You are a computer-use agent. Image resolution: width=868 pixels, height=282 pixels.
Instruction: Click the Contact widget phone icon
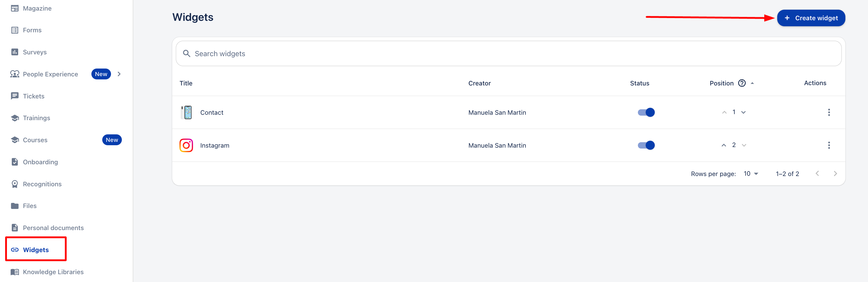pos(186,112)
